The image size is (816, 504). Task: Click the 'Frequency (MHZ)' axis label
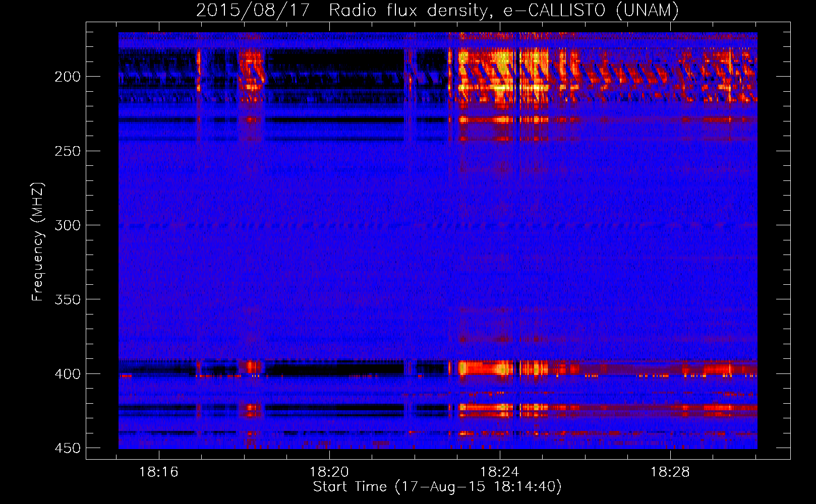38,242
